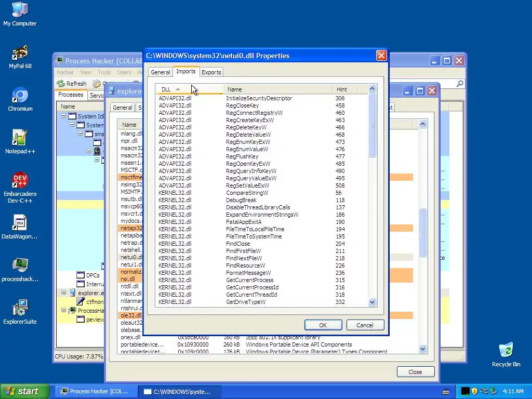Click scroll down arrow in explorer modules list
This screenshot has height=399, width=532.
click(423, 349)
